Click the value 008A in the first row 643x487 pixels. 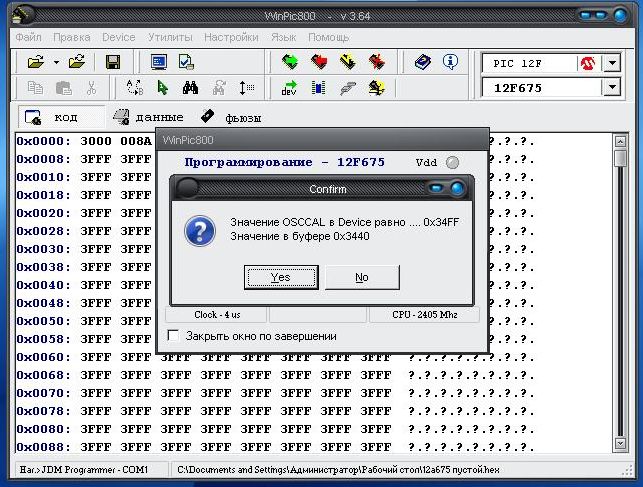[136, 141]
